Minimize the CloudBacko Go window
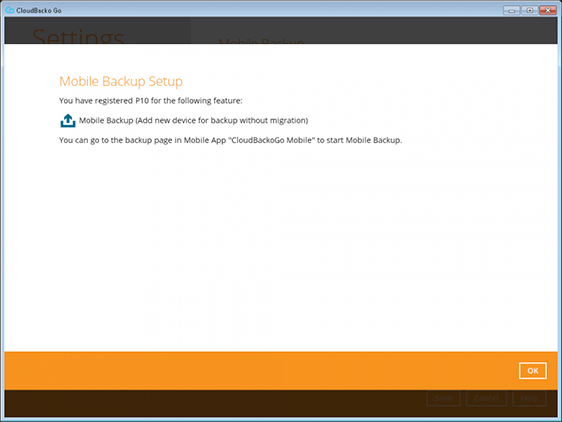This screenshot has height=422, width=562. (511, 10)
